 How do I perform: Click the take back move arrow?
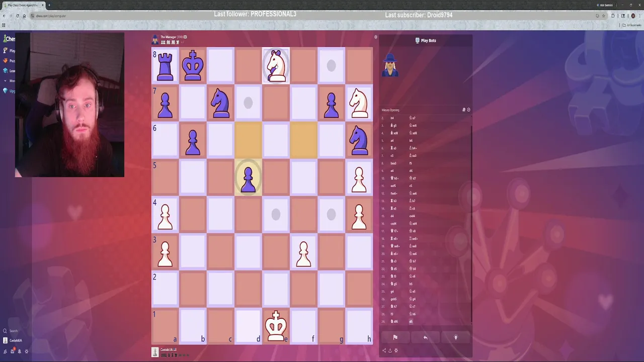click(425, 337)
